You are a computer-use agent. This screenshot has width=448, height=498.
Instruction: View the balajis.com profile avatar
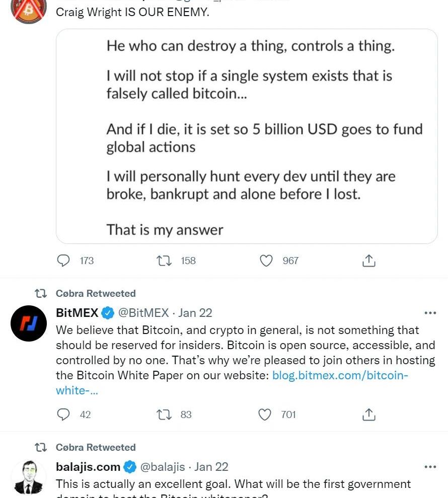click(x=29, y=477)
